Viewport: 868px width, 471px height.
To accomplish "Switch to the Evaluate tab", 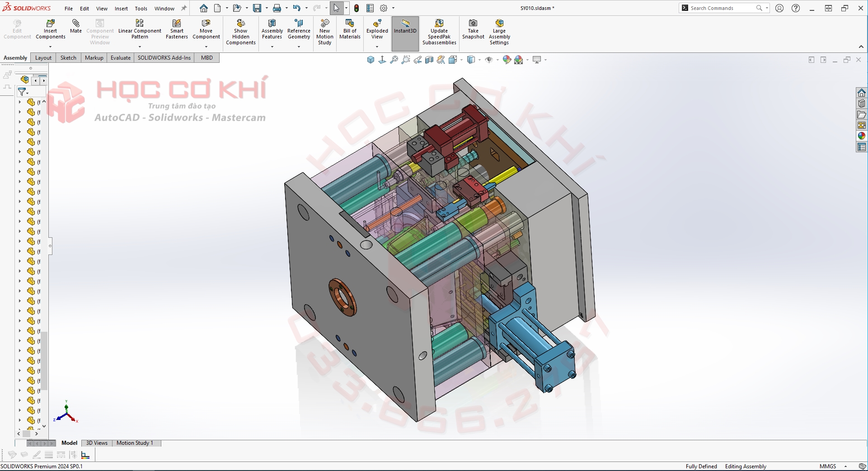I will [121, 58].
